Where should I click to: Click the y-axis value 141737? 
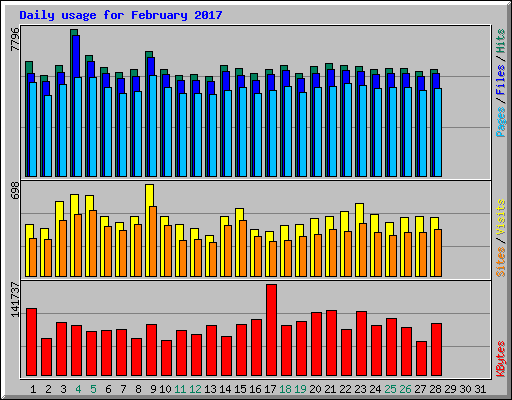point(15,299)
